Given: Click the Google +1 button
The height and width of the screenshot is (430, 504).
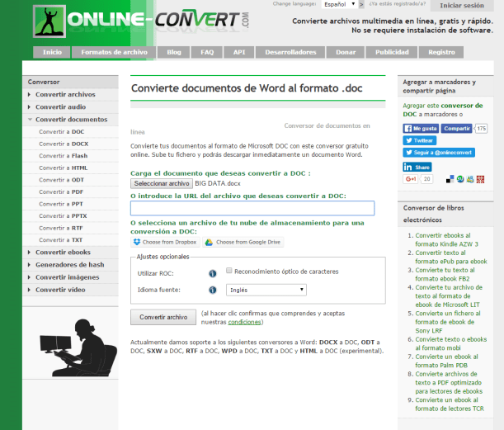Looking at the screenshot, I should coord(410,179).
